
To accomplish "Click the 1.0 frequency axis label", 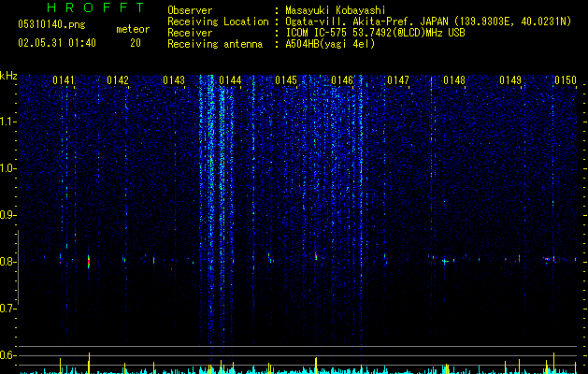I will pos(7,168).
